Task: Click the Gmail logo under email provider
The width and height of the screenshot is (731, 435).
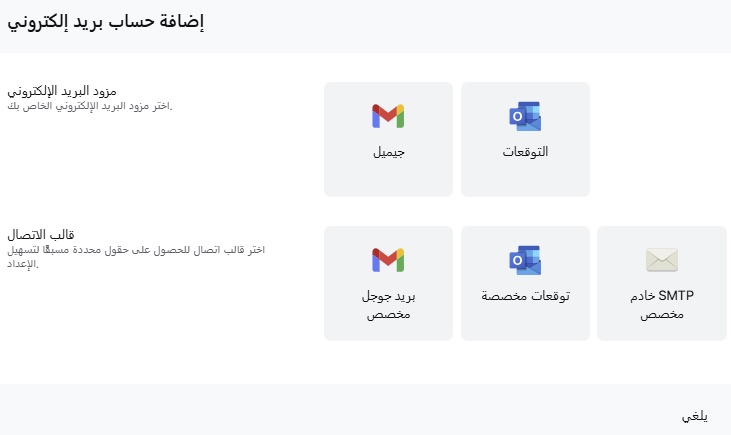Action: (x=388, y=116)
